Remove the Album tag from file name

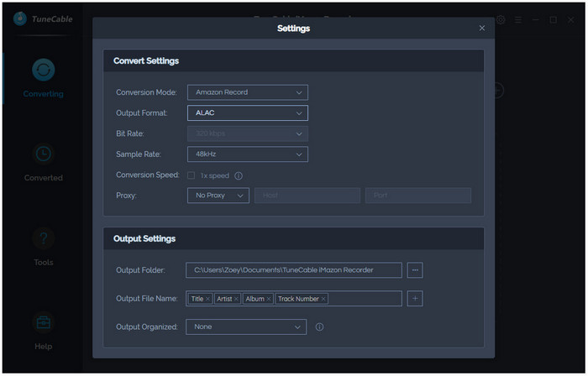click(269, 299)
